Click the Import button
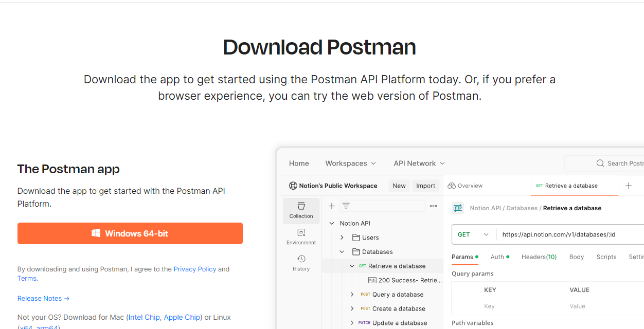The height and width of the screenshot is (329, 644). click(425, 186)
